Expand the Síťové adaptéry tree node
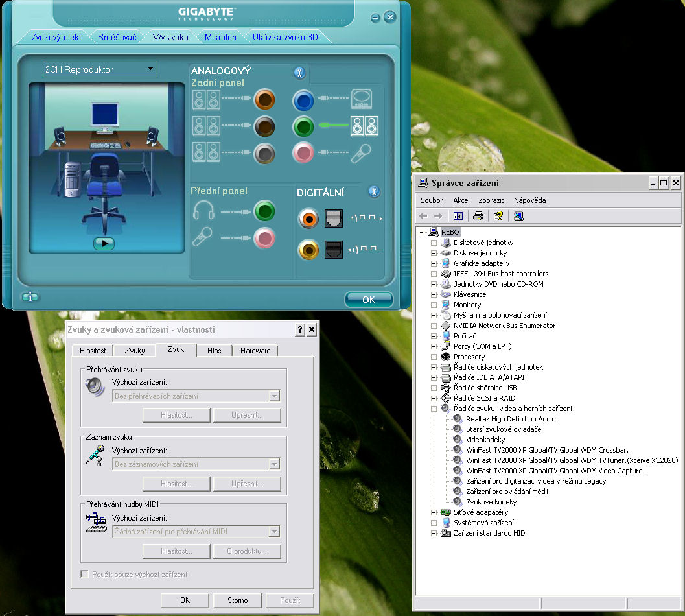 tap(434, 512)
